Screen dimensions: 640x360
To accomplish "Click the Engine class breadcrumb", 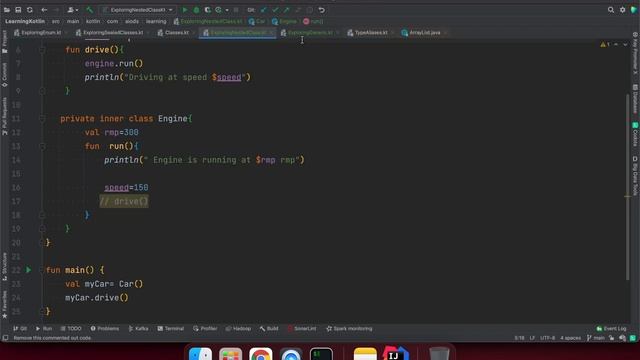I will point(284,21).
